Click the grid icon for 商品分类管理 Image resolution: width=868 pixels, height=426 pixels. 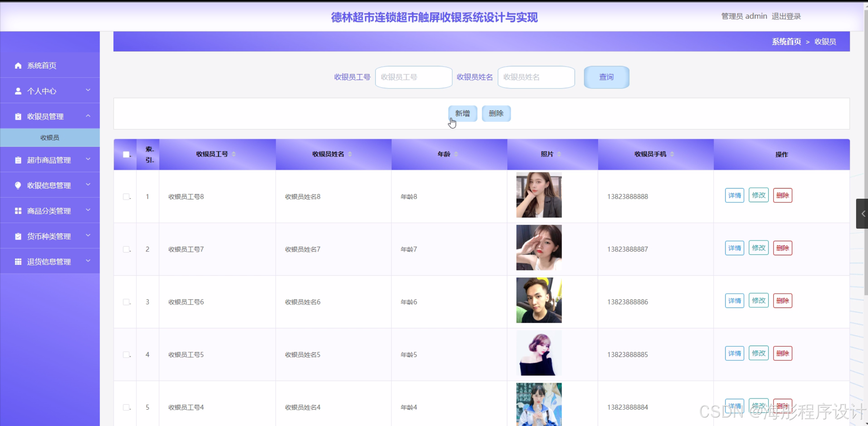[x=18, y=211]
